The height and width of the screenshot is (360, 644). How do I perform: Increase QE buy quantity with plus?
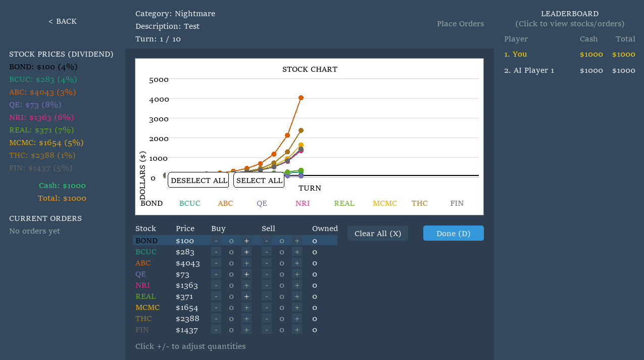246,274
